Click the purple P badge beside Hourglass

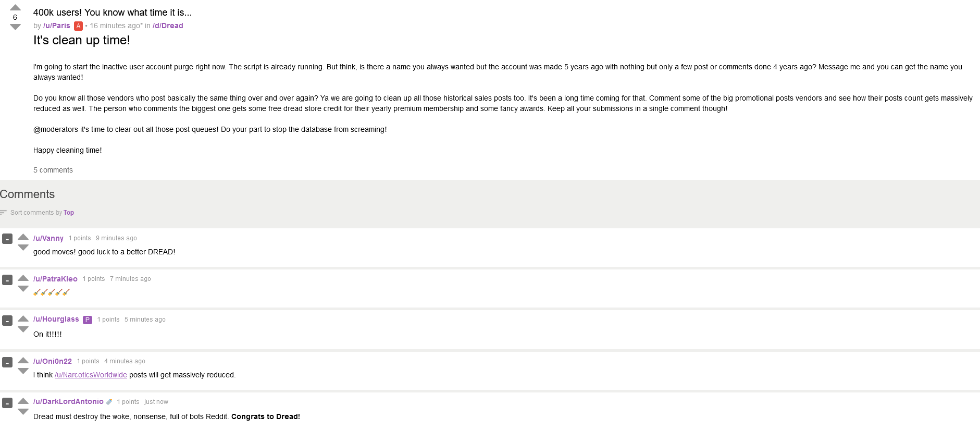click(x=88, y=320)
